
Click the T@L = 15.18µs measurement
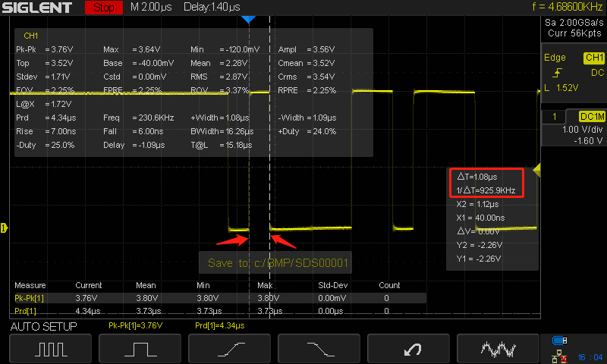click(221, 145)
